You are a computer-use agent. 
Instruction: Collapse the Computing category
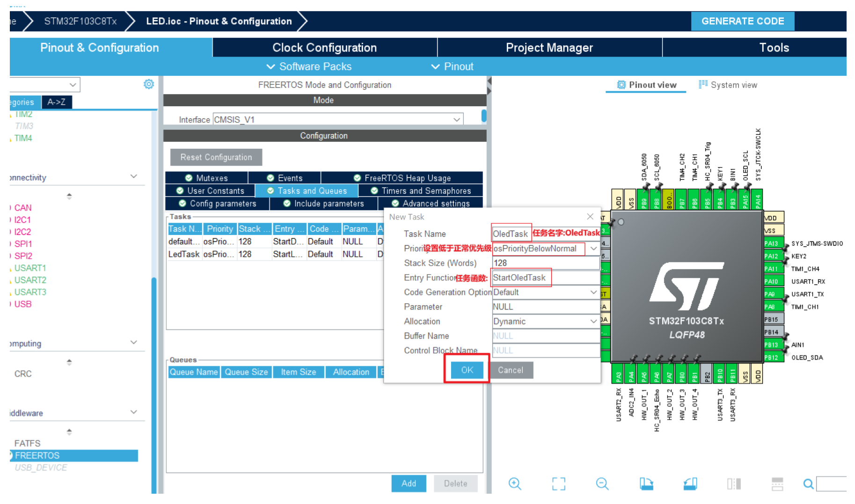(134, 343)
